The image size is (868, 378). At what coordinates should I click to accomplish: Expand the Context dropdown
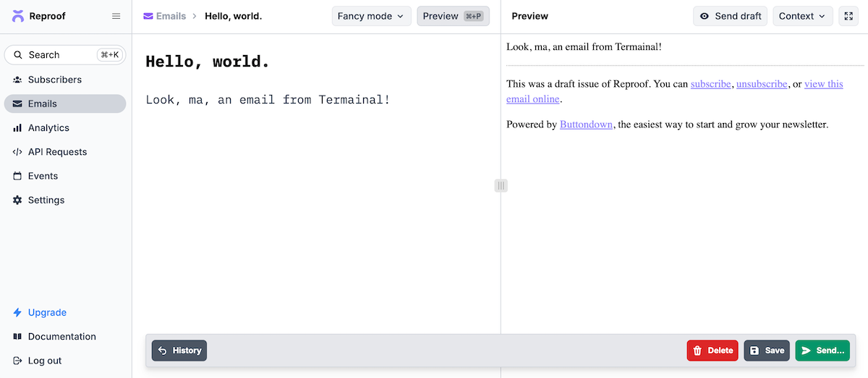(802, 16)
